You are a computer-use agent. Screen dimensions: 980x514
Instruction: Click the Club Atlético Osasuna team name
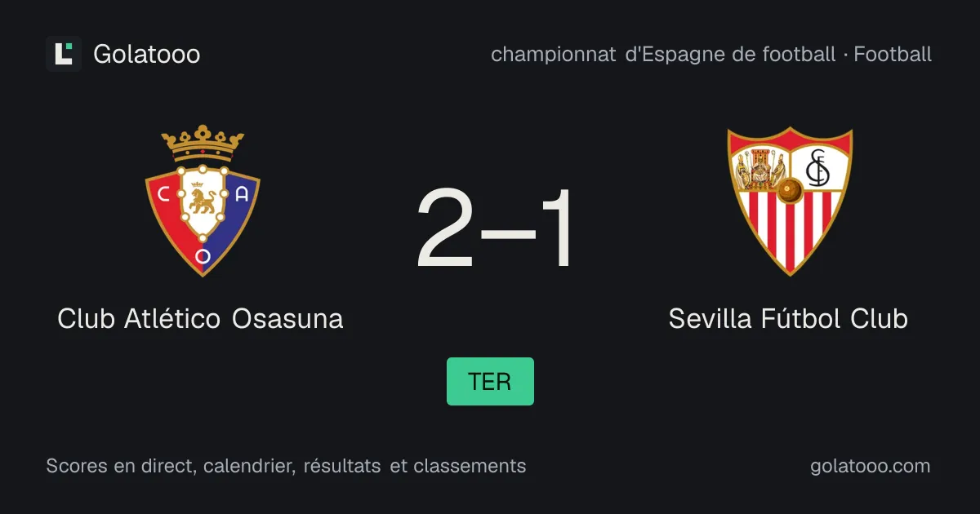coord(200,318)
